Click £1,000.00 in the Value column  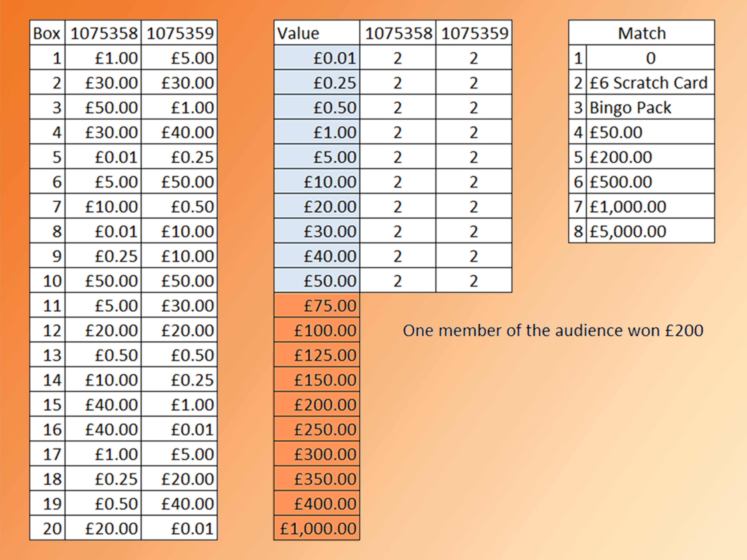316,528
